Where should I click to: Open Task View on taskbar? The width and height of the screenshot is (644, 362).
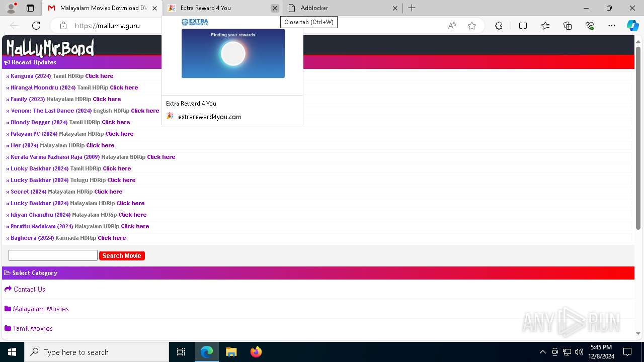(x=181, y=352)
